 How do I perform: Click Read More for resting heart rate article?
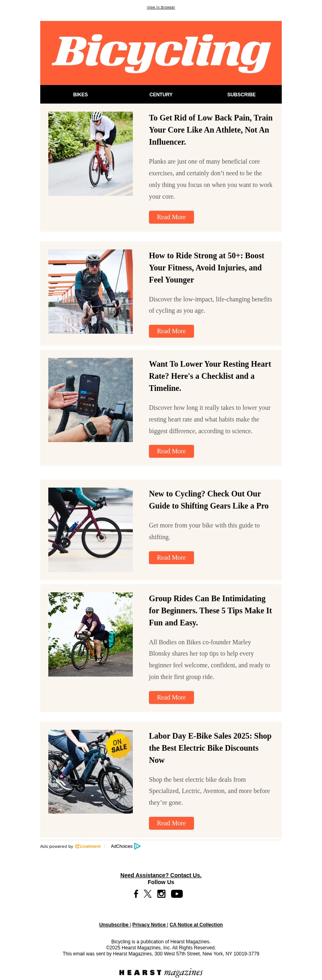(171, 451)
